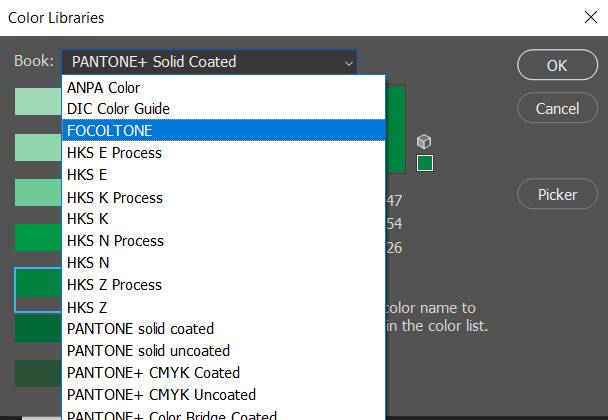Pick PANTONE+ CMYK Uncoated entry
The width and height of the screenshot is (608, 420).
point(161,394)
